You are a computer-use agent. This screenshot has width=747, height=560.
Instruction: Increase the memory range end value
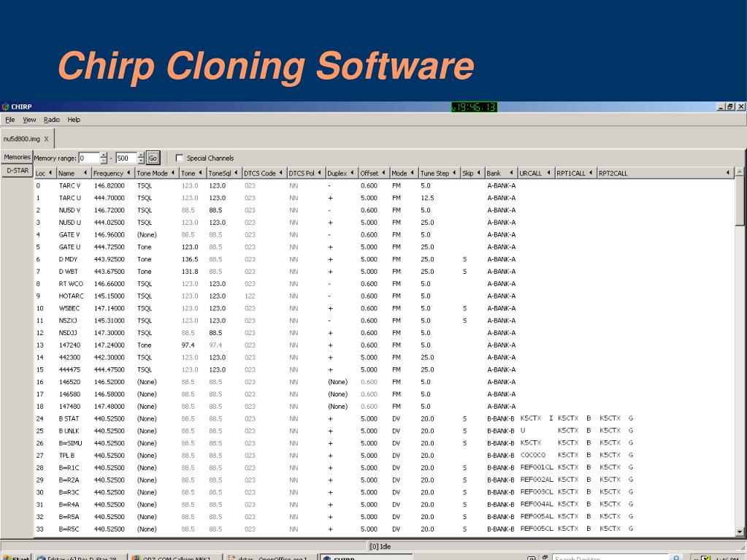(140, 156)
